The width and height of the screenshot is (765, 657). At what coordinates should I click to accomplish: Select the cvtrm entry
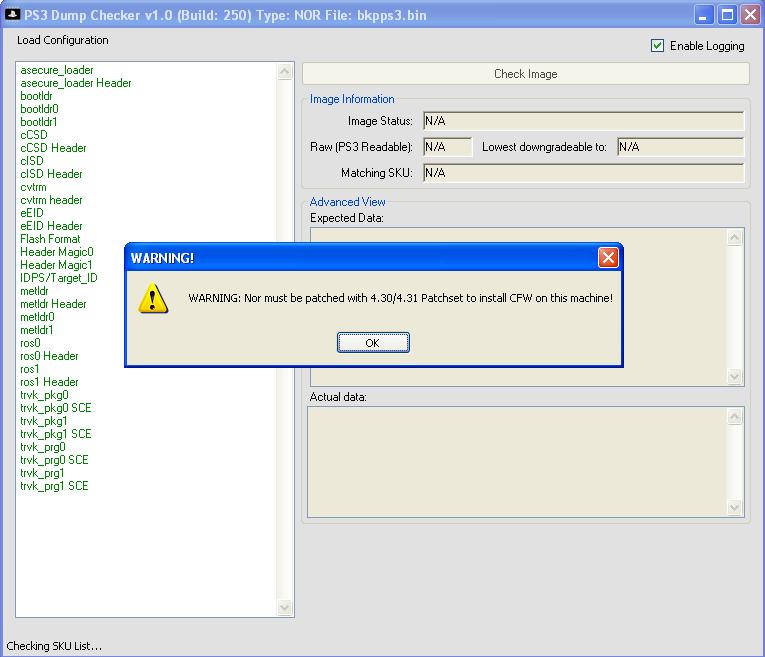coord(33,187)
